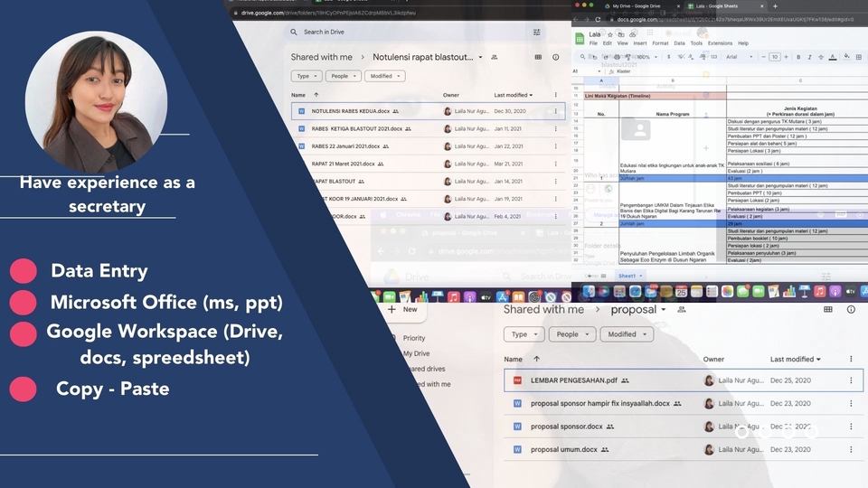Show details info icon in proposal folder
Screen dimensions: 868x488
coord(851,309)
